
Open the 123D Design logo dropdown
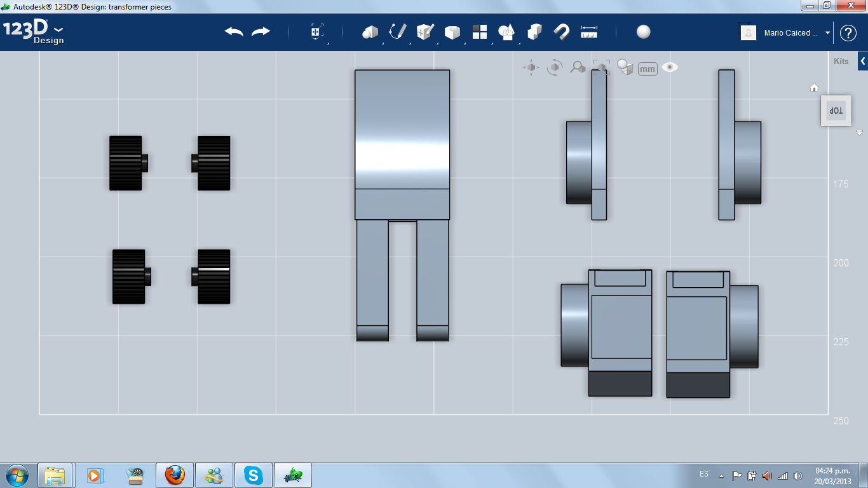(58, 29)
